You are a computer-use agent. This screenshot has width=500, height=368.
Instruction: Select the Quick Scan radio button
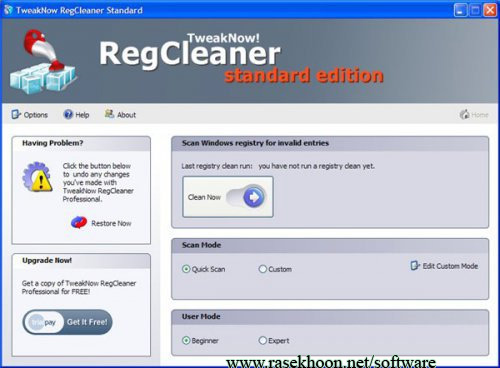coord(186,269)
